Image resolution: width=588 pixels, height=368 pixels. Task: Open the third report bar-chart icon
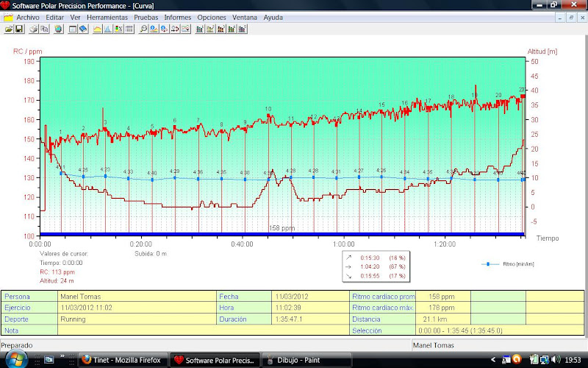coord(221,29)
